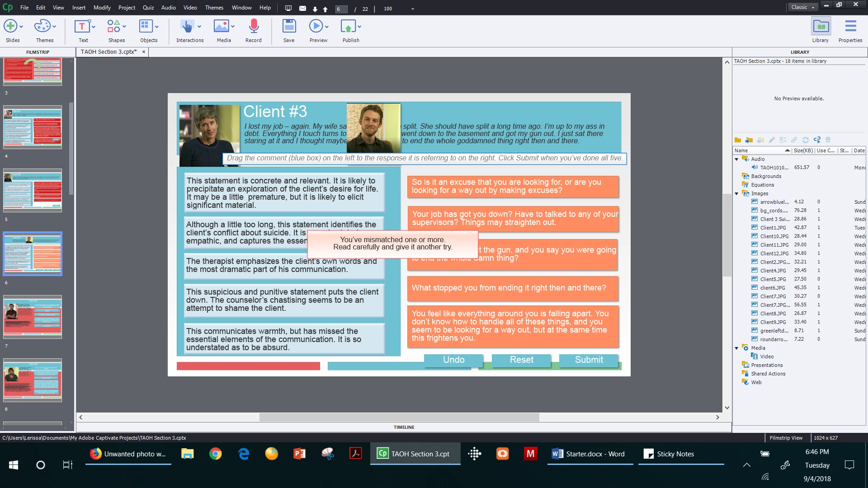Click the Submit button on slide

[589, 360]
